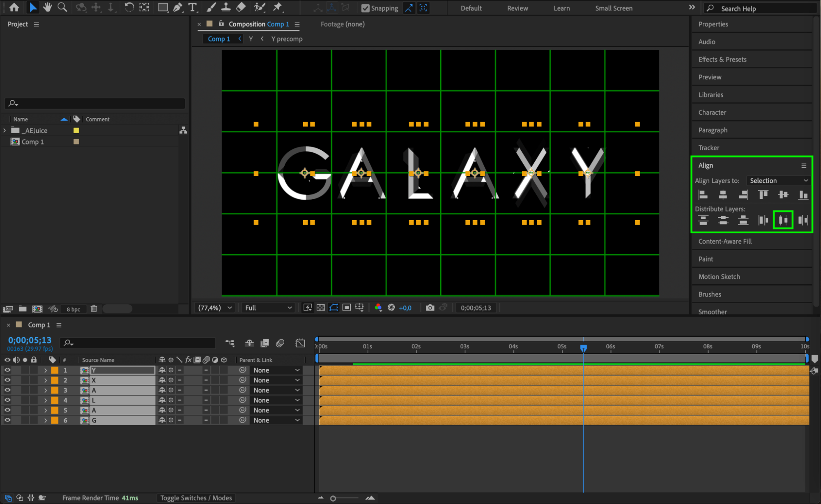Click the highlighted distribute horizontal center icon
Screen dimensions: 821x504
(783, 220)
